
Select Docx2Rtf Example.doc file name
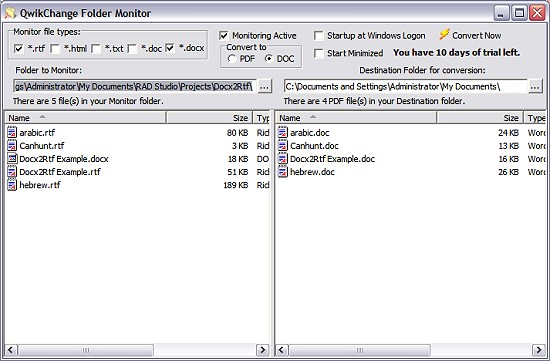coord(332,159)
